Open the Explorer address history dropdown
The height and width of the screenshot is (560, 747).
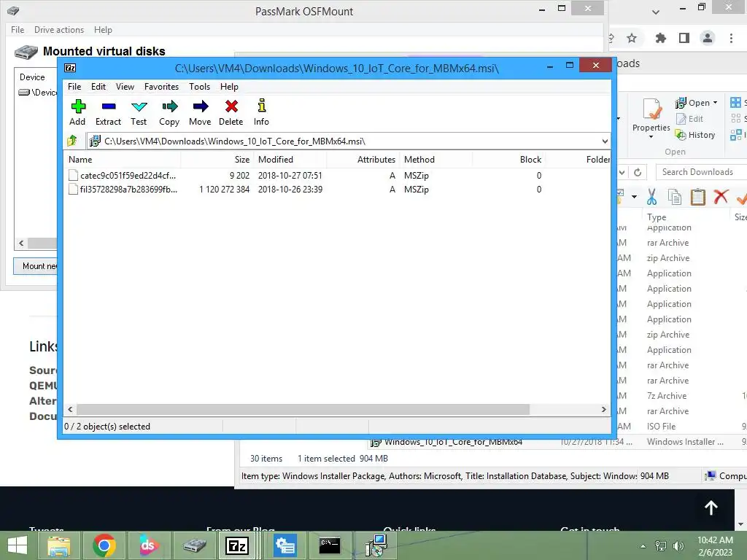[622, 172]
